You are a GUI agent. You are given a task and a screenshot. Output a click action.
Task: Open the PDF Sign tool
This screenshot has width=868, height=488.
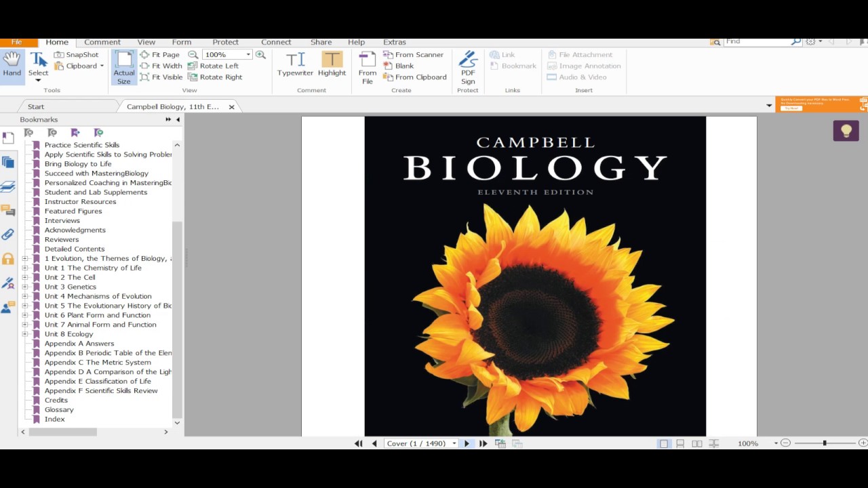click(x=468, y=68)
